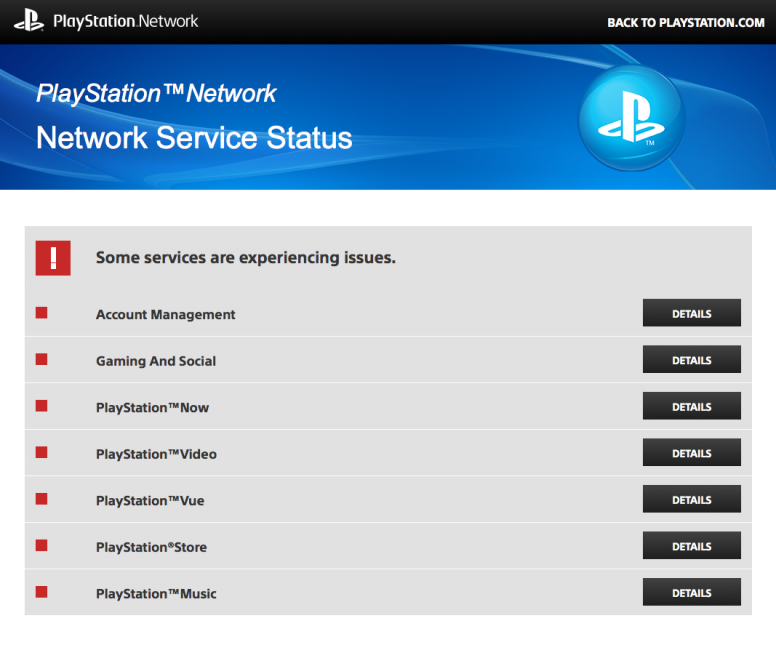The image size is (776, 650).
Task: Click the italic PlayStation™Network banner title
Action: [156, 94]
